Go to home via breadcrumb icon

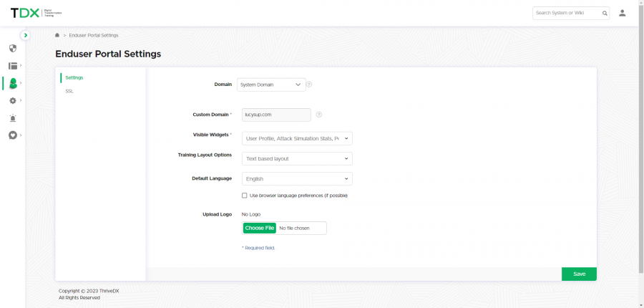pyautogui.click(x=57, y=35)
